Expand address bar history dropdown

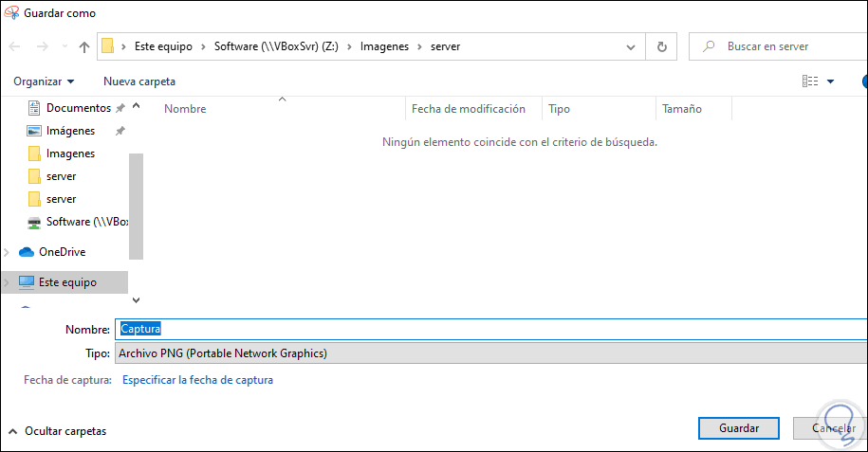(x=631, y=47)
